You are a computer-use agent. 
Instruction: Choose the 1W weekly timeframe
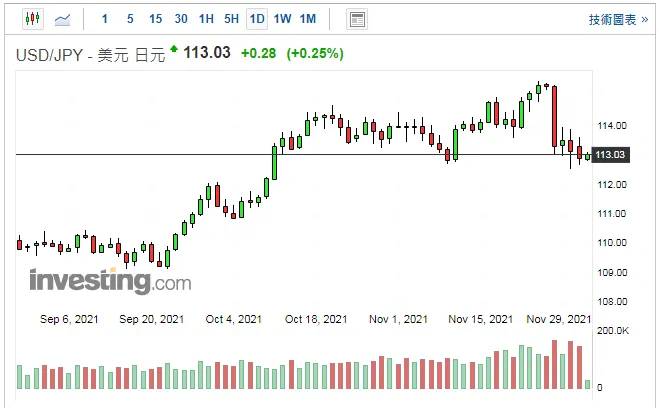tap(282, 19)
